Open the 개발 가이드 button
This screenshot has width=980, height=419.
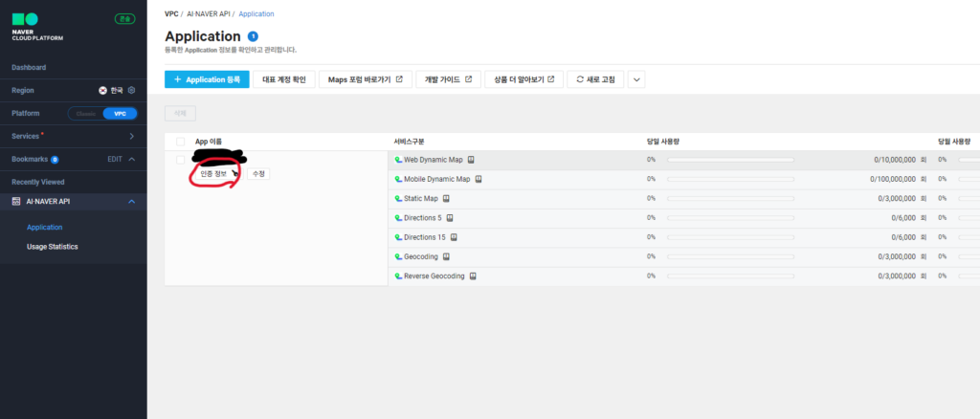(x=448, y=79)
